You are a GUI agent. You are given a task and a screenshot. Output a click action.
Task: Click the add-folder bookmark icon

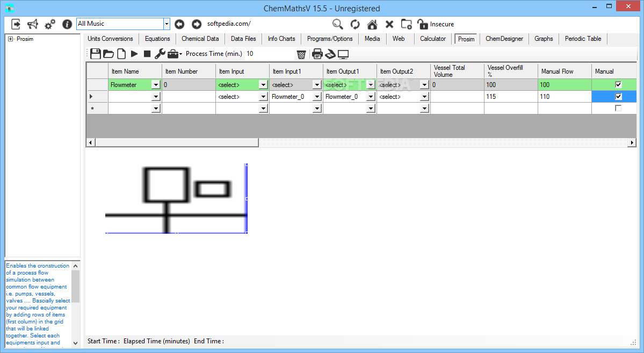tap(406, 24)
